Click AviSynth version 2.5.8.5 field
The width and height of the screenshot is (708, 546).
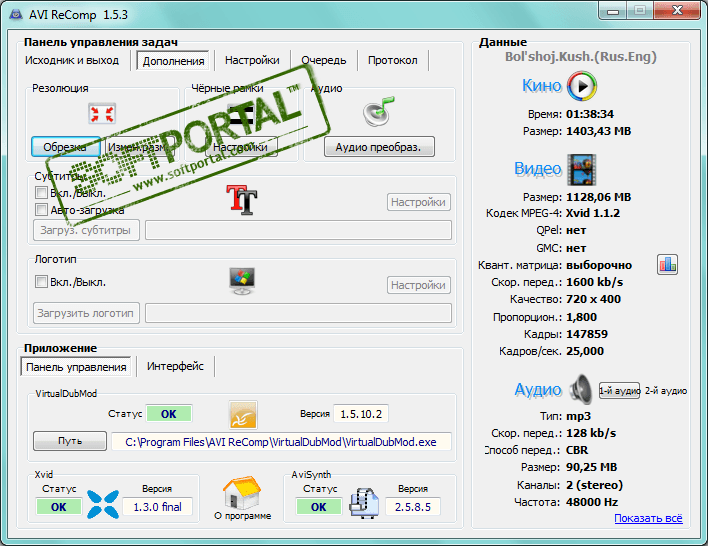pos(413,507)
